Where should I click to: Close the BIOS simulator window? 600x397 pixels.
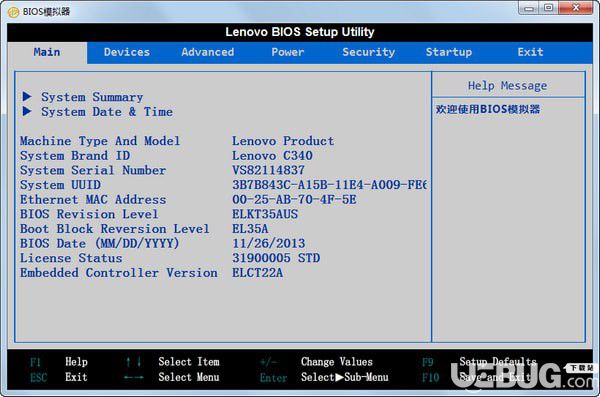click(x=576, y=8)
